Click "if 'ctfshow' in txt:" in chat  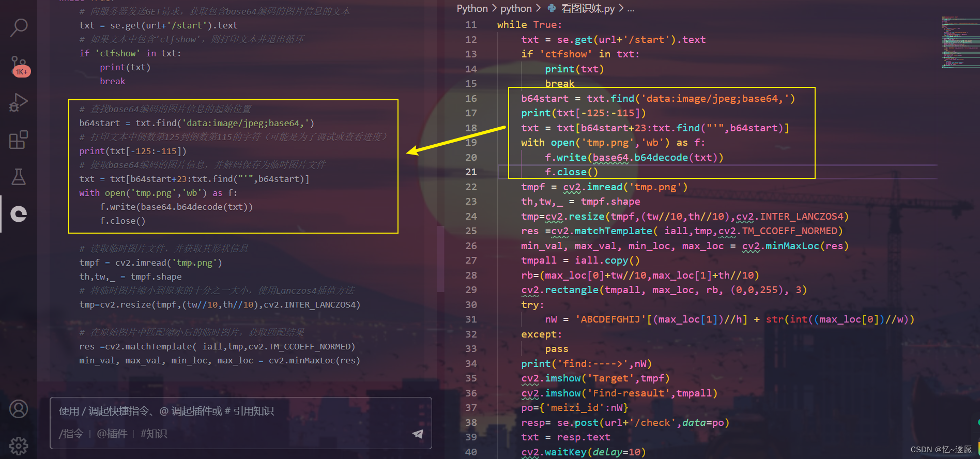coord(130,53)
